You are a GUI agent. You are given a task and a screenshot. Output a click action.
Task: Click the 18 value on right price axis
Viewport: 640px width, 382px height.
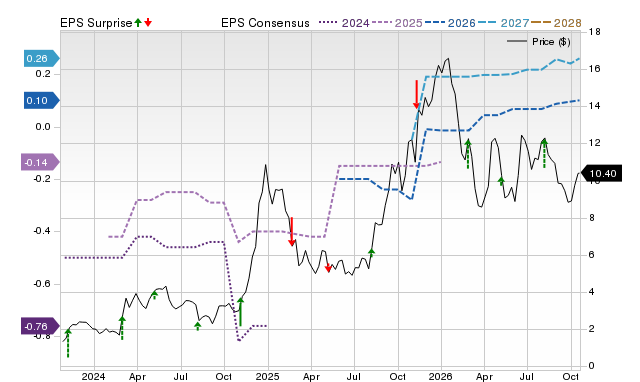point(595,32)
